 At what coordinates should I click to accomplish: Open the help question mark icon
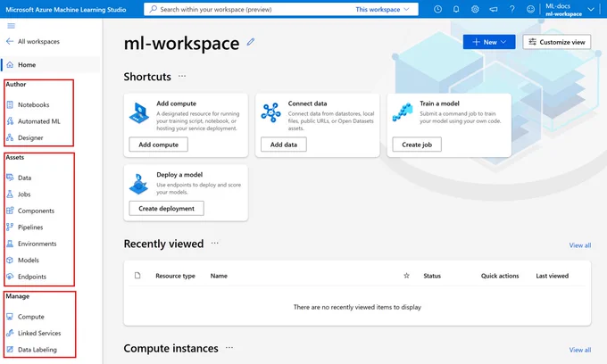(x=511, y=9)
